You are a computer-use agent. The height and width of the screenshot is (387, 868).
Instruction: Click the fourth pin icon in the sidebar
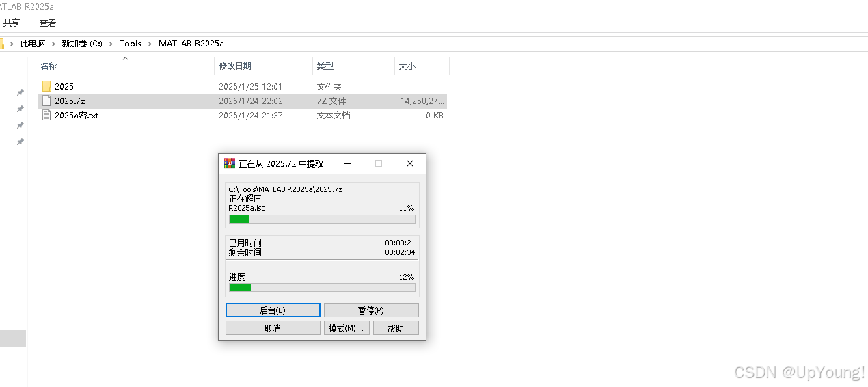(21, 142)
